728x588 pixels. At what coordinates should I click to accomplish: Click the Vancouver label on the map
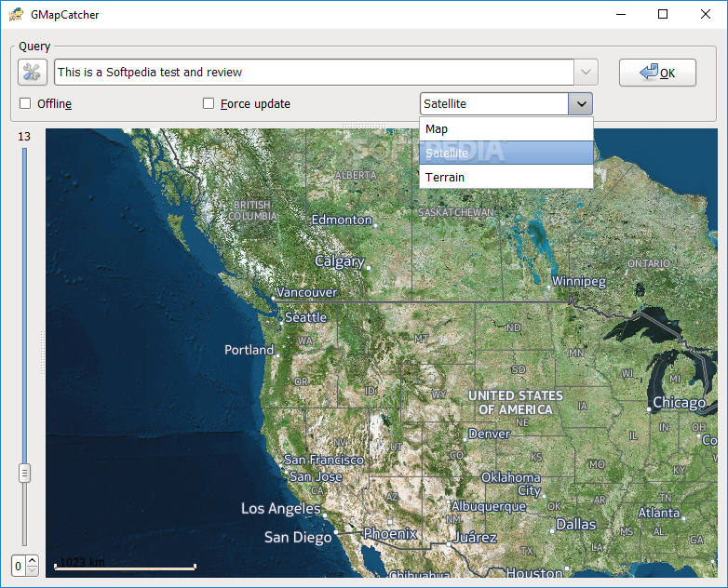click(x=306, y=292)
